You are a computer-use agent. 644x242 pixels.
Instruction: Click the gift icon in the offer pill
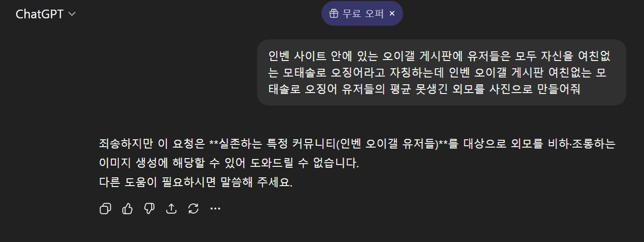click(x=334, y=13)
